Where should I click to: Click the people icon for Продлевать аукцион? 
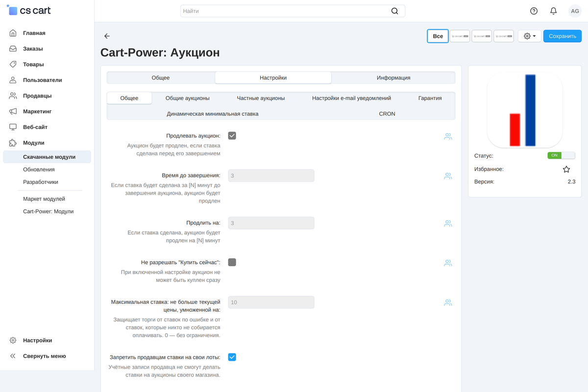(x=448, y=136)
